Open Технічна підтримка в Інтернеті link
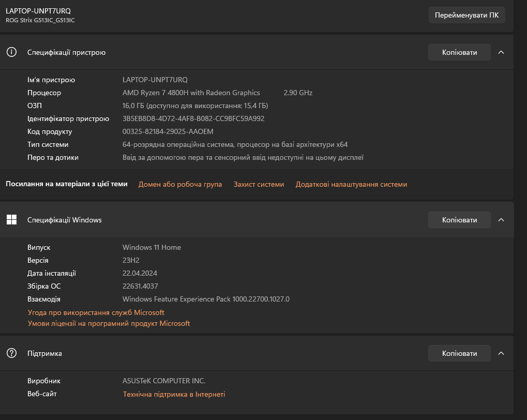Screen dimensions: 527x420 (x=174, y=394)
